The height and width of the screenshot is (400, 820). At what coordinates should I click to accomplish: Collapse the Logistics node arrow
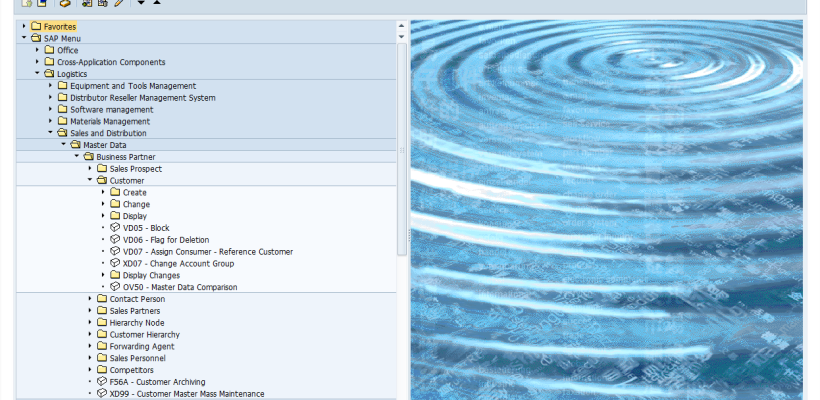pyautogui.click(x=38, y=73)
